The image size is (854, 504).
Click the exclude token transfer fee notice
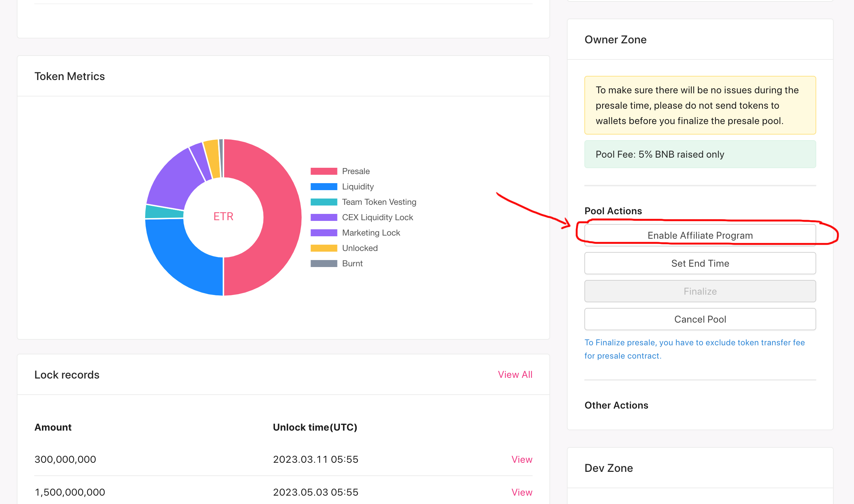tap(695, 349)
